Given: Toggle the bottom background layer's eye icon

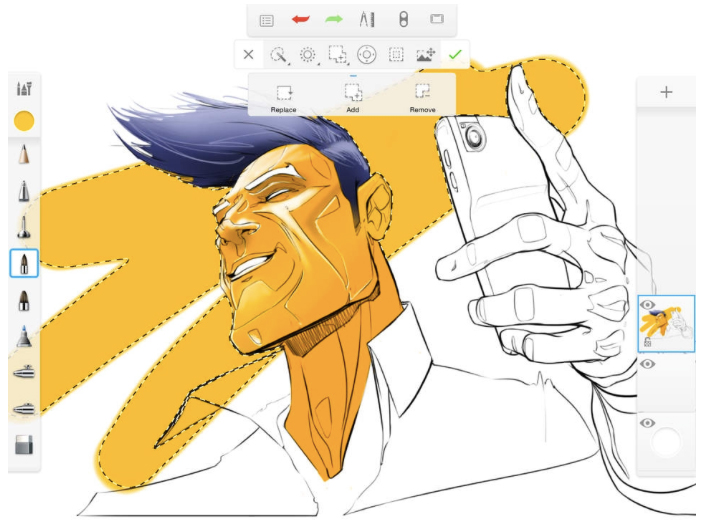Looking at the screenshot, I should click(x=647, y=423).
